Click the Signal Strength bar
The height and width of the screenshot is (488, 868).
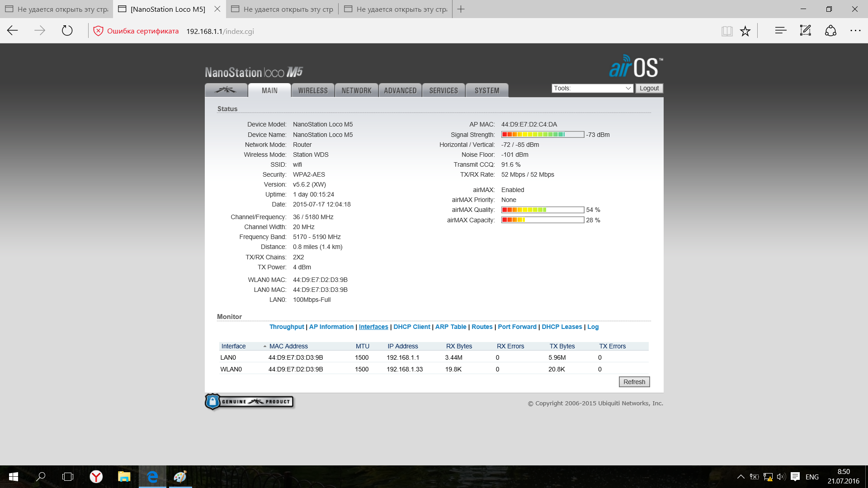tap(542, 135)
